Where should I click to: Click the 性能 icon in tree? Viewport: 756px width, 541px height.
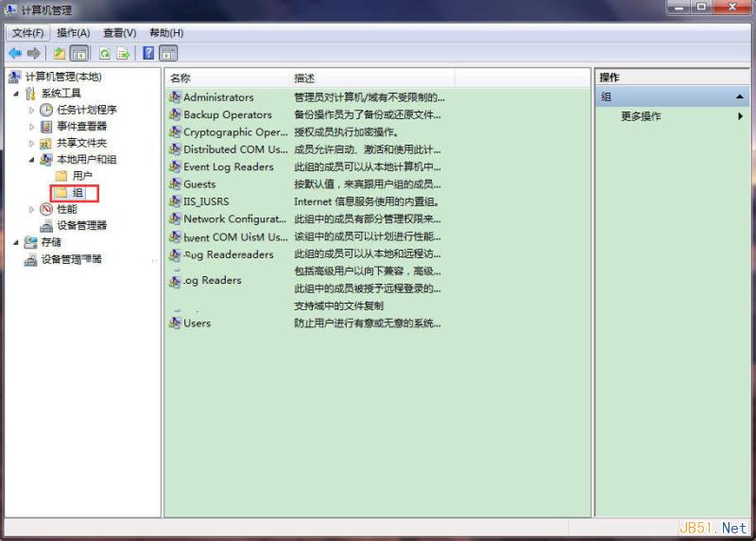(x=46, y=209)
